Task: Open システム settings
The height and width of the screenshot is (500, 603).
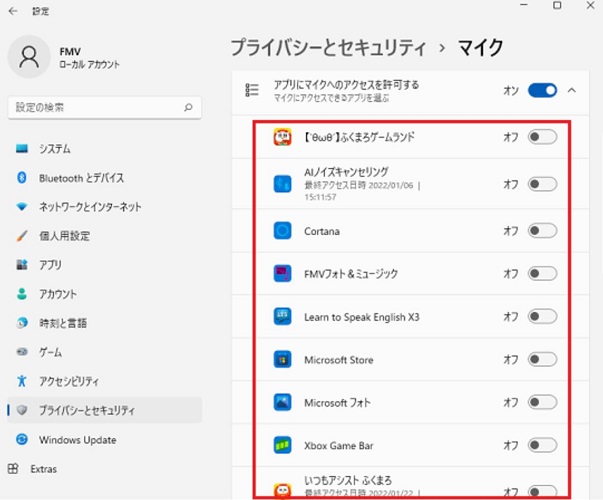Action: [105, 149]
